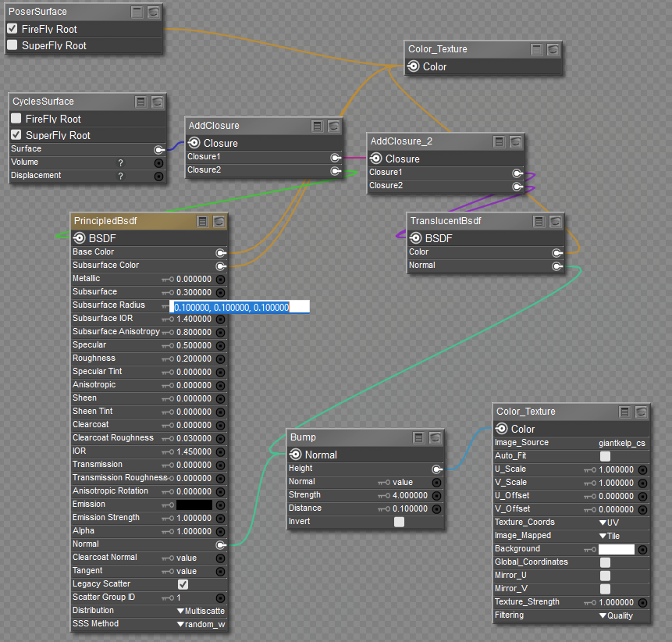
Task: Click Subsurface Anisotropy value 0.800000
Action: click(194, 333)
